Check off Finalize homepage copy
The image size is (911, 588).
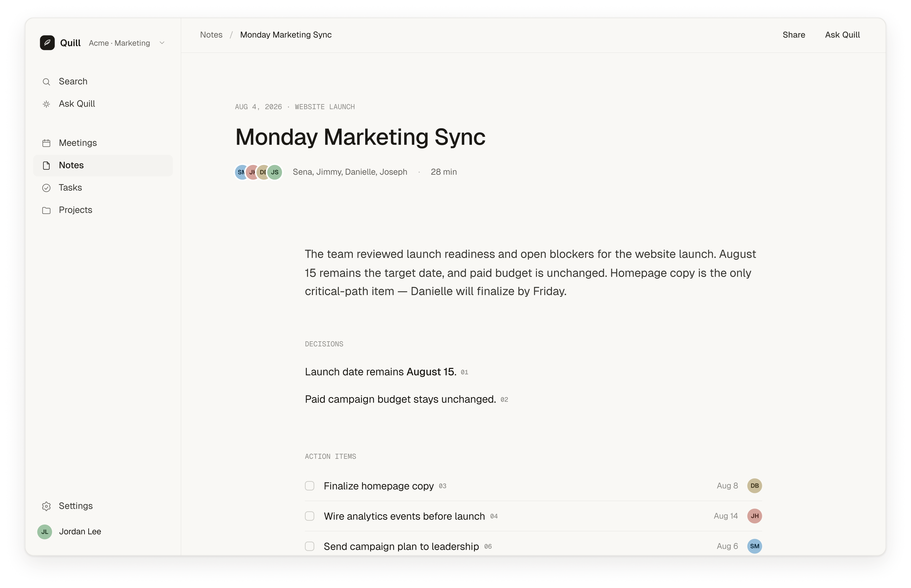tap(310, 486)
